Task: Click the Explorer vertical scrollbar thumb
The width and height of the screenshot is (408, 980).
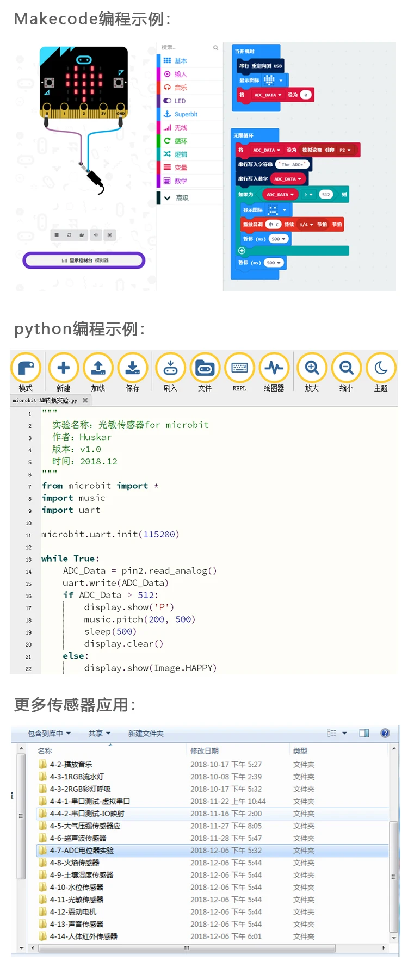Action: pyautogui.click(x=394, y=877)
